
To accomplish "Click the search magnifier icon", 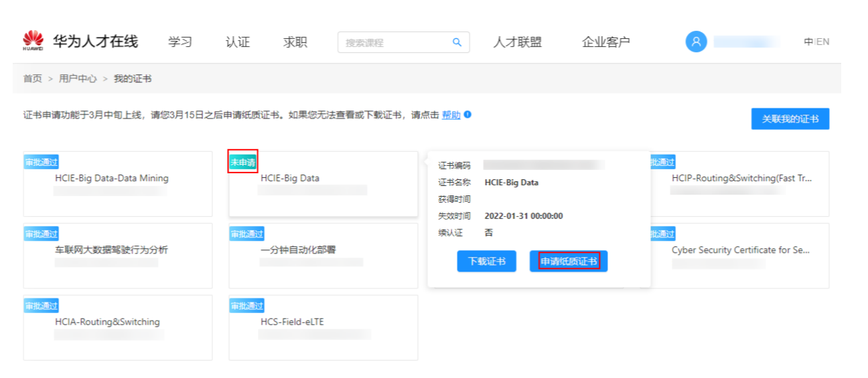I will 457,42.
